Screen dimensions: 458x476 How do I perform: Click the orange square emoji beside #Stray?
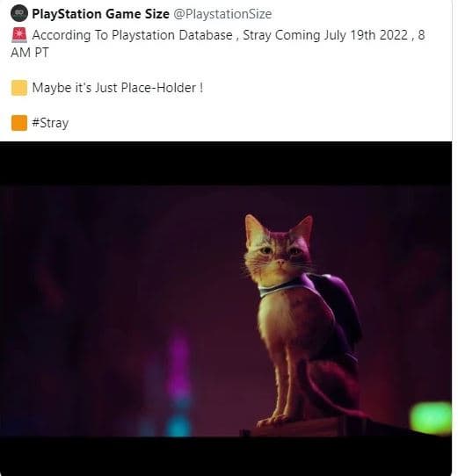coord(19,123)
